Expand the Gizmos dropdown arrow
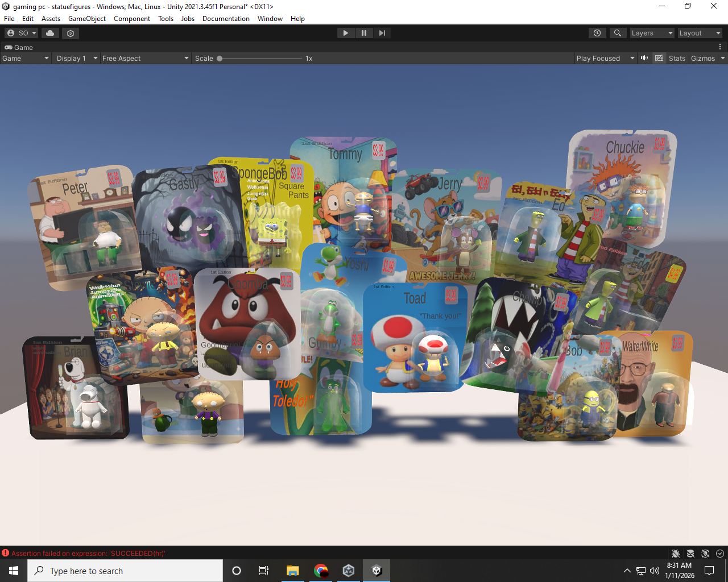728x582 pixels. point(723,58)
